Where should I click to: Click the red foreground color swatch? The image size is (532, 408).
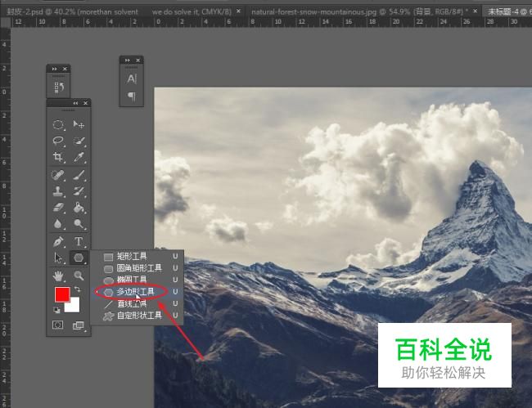tap(61, 294)
